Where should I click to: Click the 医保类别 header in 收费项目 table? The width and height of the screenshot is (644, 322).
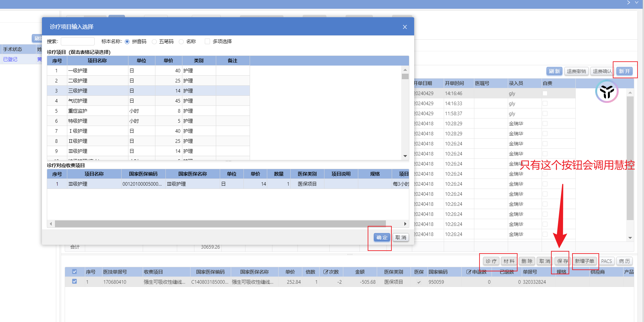click(307, 174)
